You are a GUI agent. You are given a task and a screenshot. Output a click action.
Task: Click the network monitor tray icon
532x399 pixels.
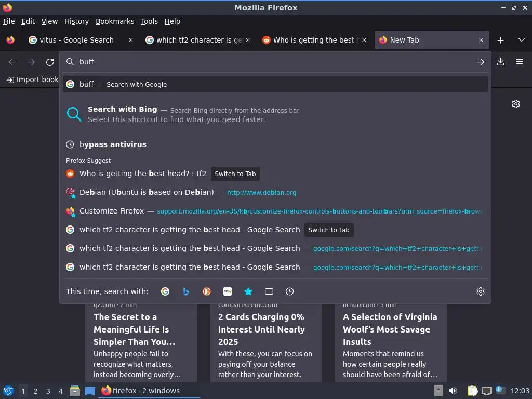pos(486,391)
